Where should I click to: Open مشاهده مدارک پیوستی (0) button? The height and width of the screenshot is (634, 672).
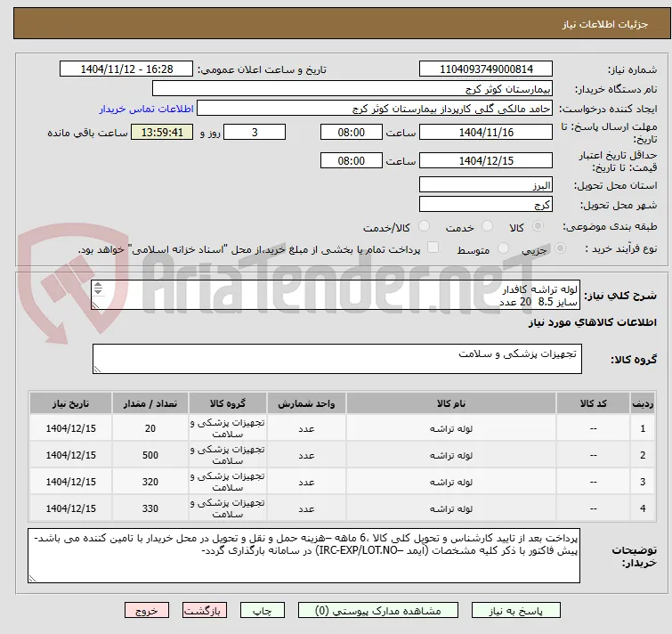click(x=378, y=611)
